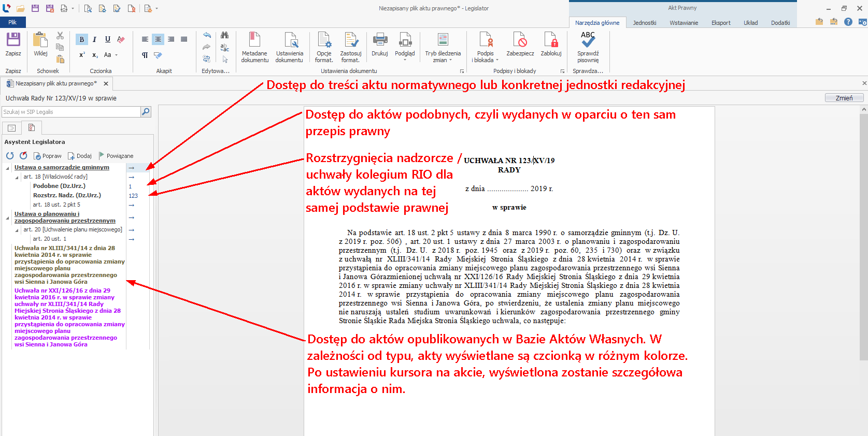Click the large Zapisz save icon
The image size is (868, 436).
(13, 39)
